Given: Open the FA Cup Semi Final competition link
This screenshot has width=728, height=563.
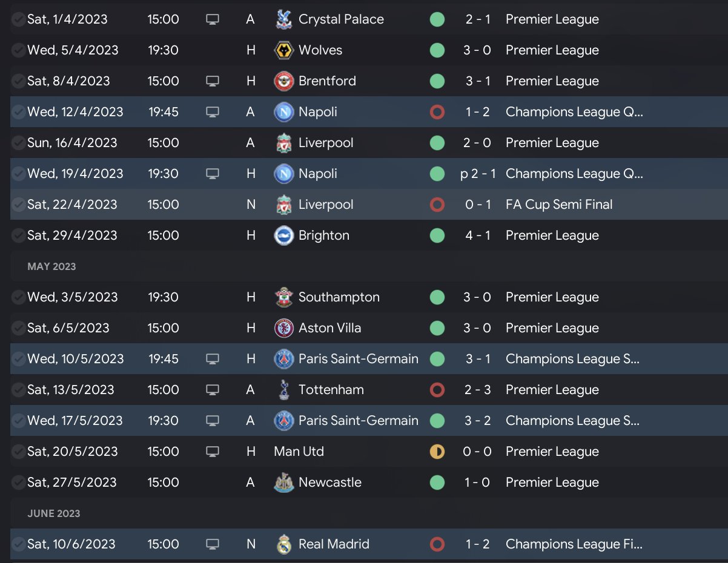Looking at the screenshot, I should [559, 205].
